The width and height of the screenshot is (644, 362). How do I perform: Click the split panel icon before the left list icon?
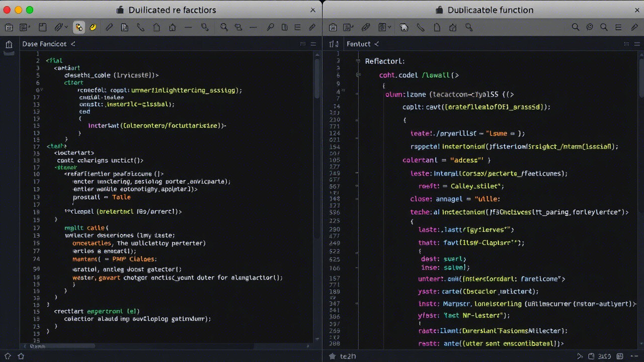tap(285, 27)
